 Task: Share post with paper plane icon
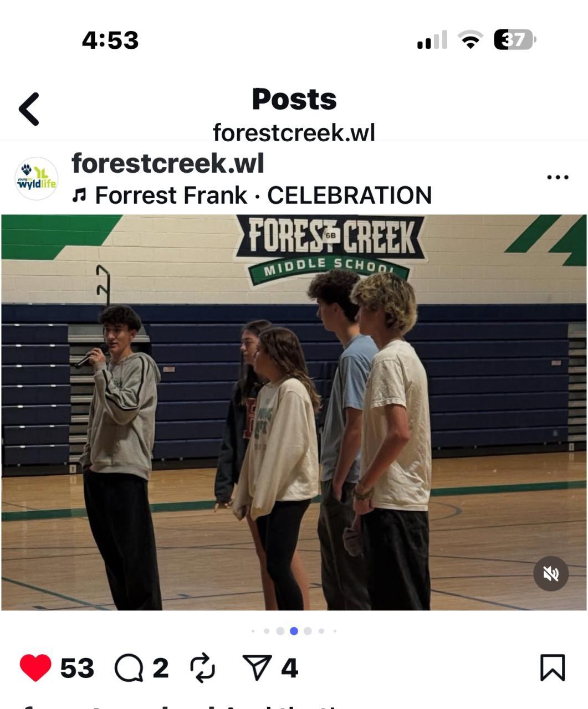(257, 667)
